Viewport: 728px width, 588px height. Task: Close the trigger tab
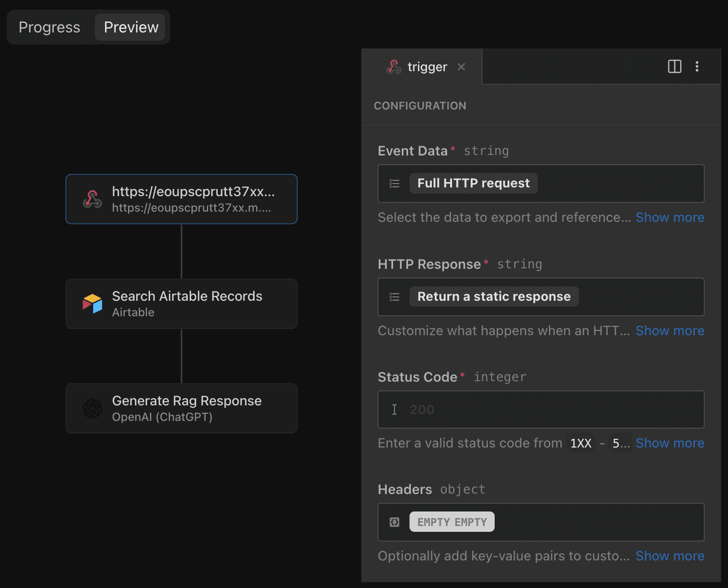[461, 67]
